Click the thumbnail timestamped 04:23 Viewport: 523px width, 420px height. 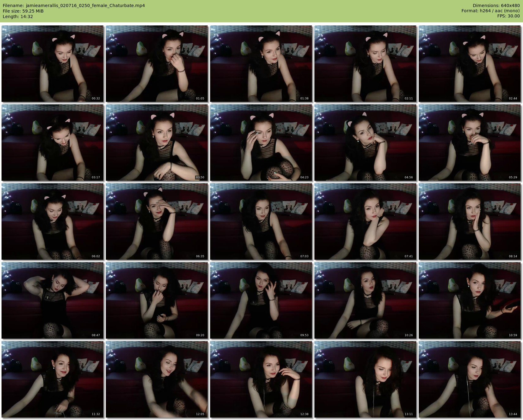pos(261,143)
